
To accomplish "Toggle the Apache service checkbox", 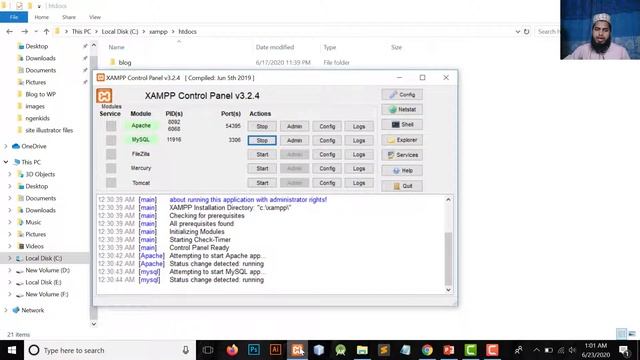I will point(111,126).
